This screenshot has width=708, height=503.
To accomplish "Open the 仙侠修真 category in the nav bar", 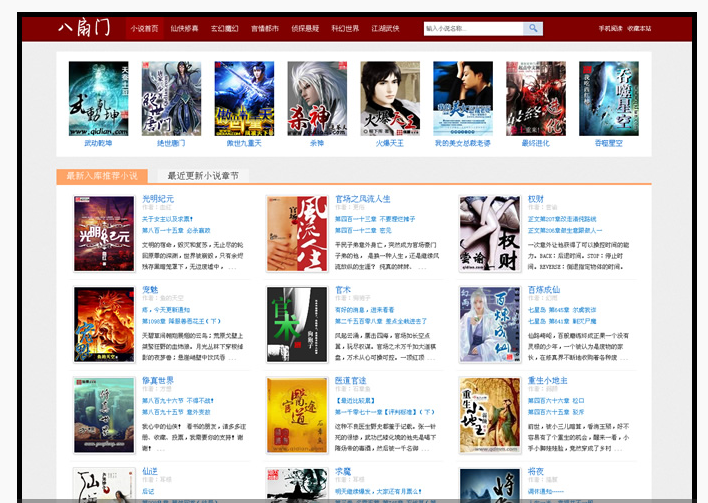I will click(x=184, y=28).
